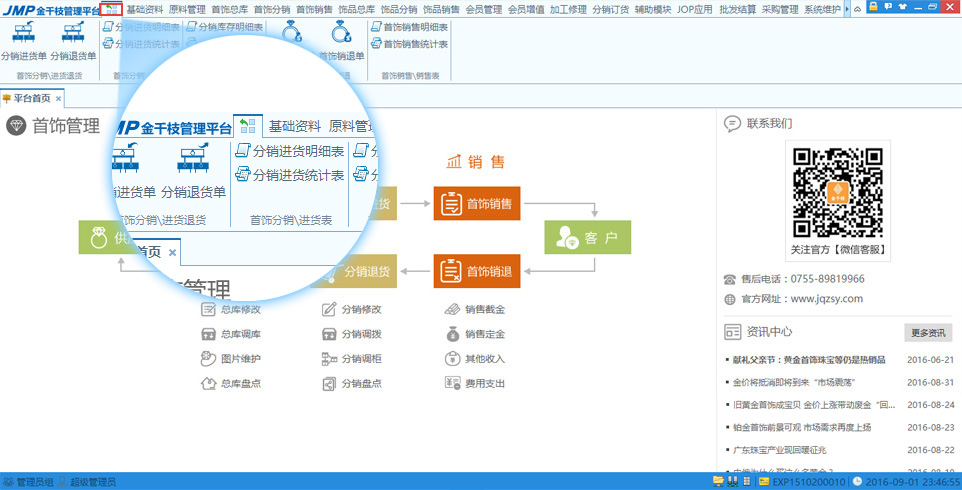This screenshot has width=962, height=490.
Task: Open the 首饰总库 menu
Action: (229, 9)
